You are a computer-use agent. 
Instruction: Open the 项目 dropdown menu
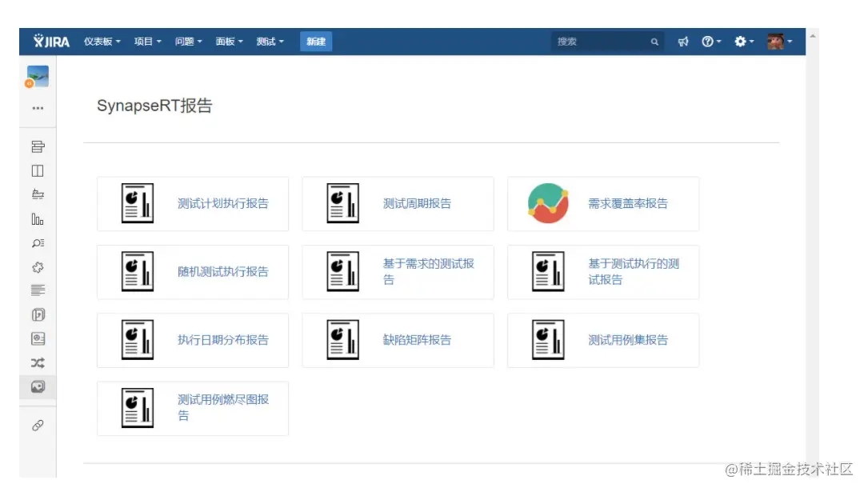coord(147,42)
